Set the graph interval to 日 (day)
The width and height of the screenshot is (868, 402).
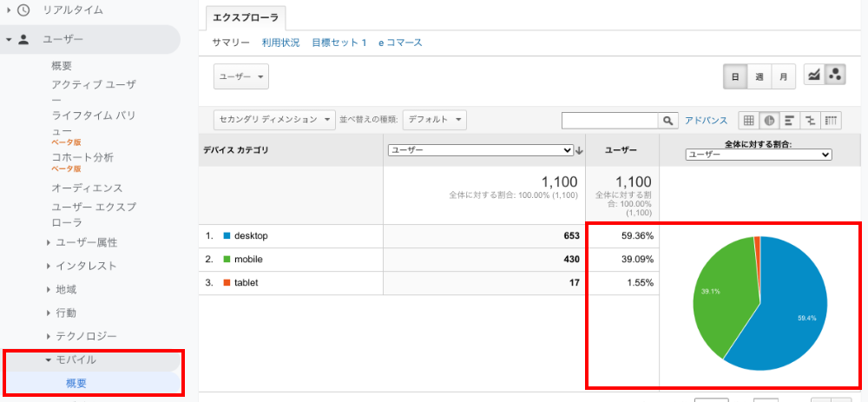(x=735, y=77)
